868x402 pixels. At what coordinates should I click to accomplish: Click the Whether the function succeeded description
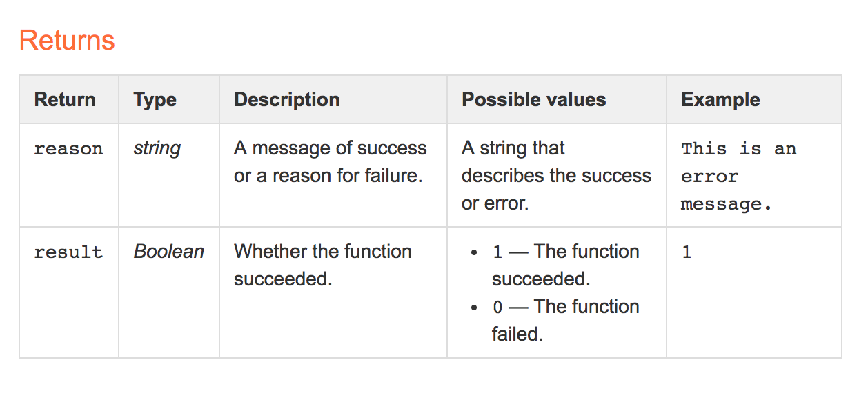point(323,265)
